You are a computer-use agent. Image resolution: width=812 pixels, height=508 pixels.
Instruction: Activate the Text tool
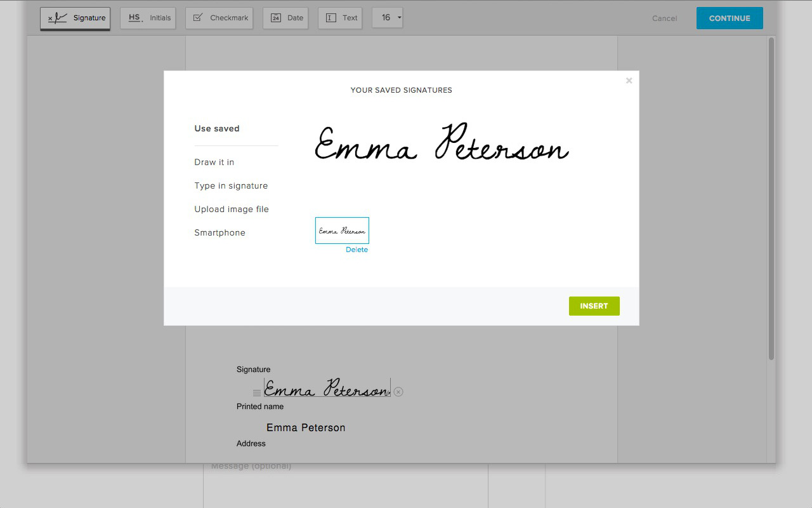pyautogui.click(x=340, y=18)
